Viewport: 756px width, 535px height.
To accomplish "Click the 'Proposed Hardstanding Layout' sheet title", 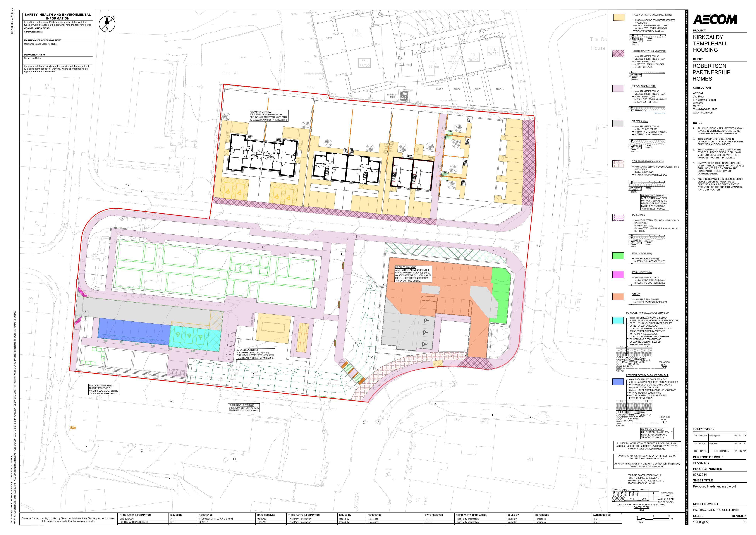I will click(x=714, y=486).
